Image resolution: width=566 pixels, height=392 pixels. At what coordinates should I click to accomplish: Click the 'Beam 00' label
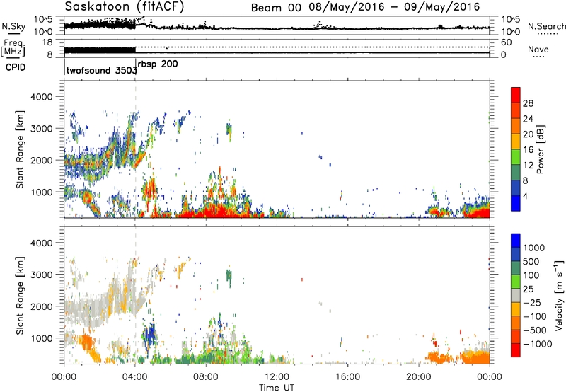click(x=276, y=8)
